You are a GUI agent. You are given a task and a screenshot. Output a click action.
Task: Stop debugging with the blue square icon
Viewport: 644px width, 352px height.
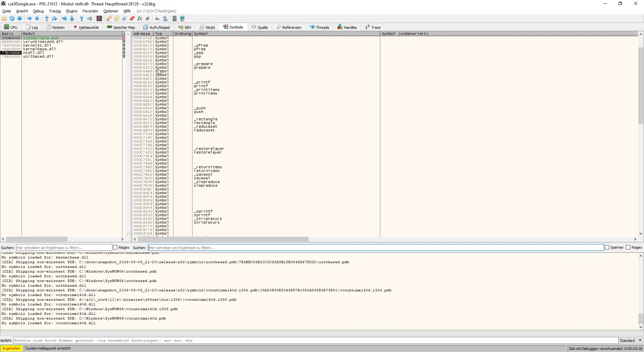[20, 18]
